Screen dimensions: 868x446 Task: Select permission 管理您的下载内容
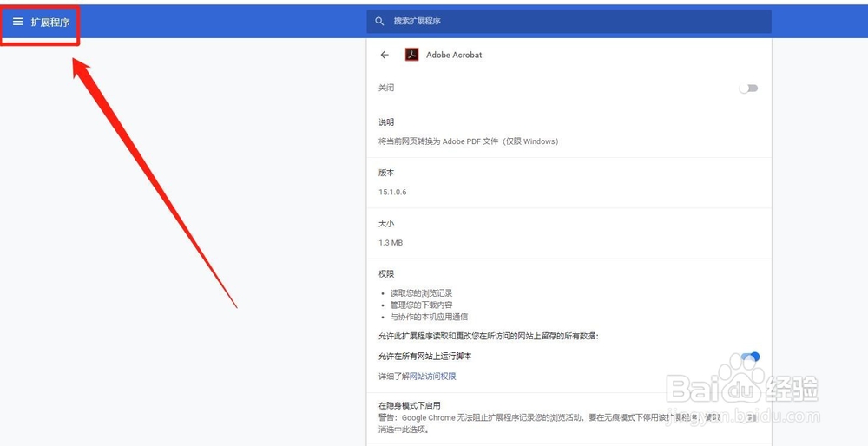pyautogui.click(x=421, y=305)
